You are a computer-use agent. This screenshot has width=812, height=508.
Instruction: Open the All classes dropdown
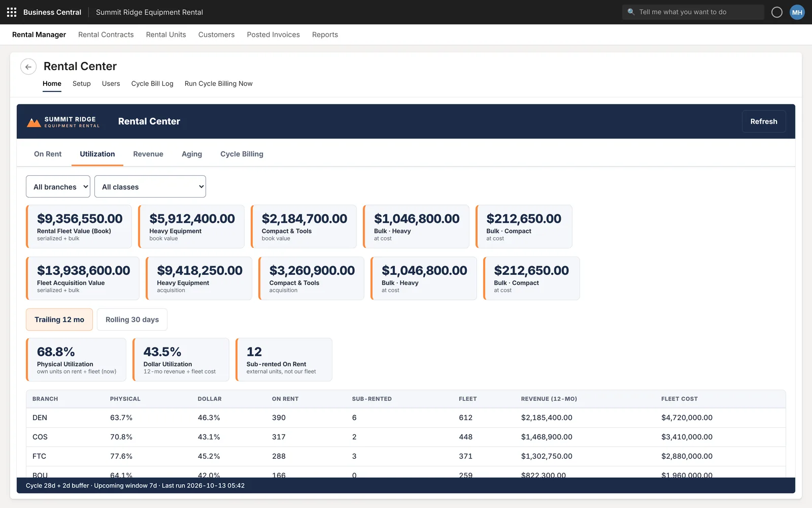pyautogui.click(x=150, y=186)
